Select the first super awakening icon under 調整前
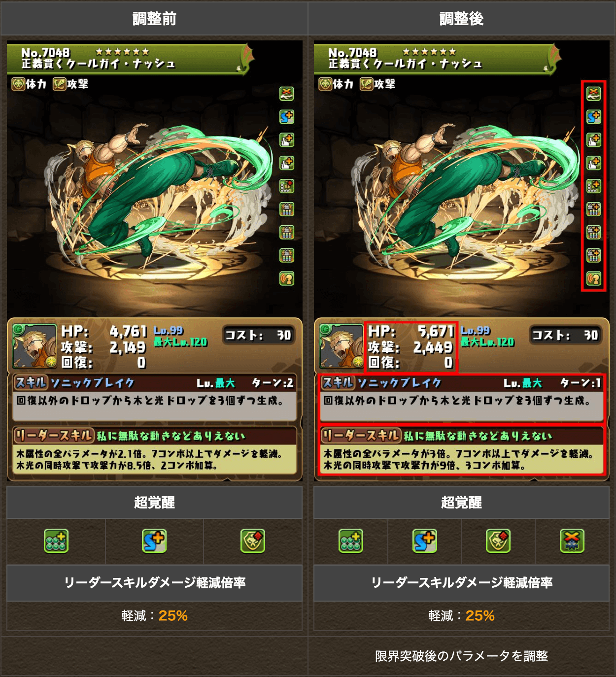616x677 pixels. [56, 541]
